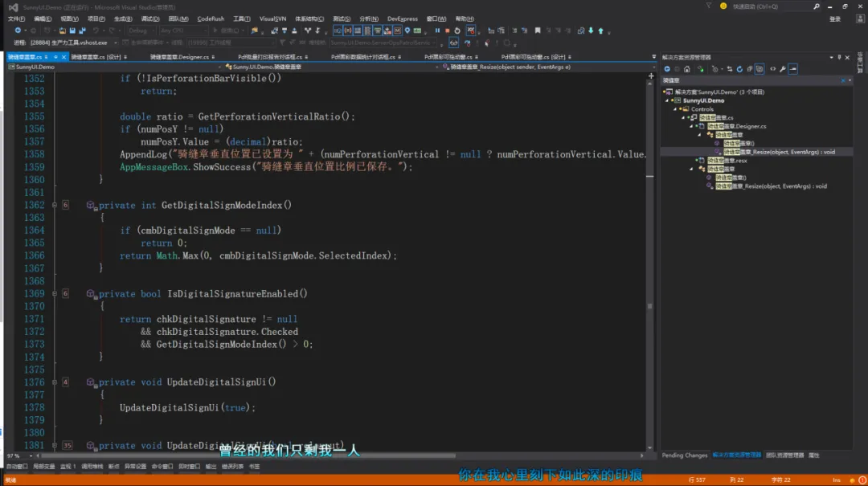
Task: Toggle the highlighted {=} toolbar button
Action: point(348,31)
